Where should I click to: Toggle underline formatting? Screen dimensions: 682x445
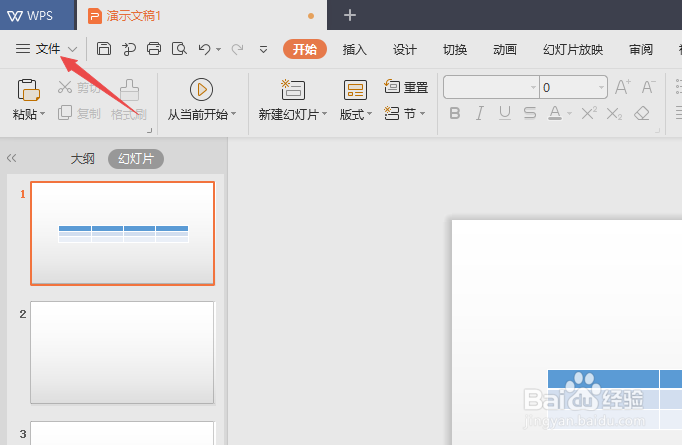point(505,114)
